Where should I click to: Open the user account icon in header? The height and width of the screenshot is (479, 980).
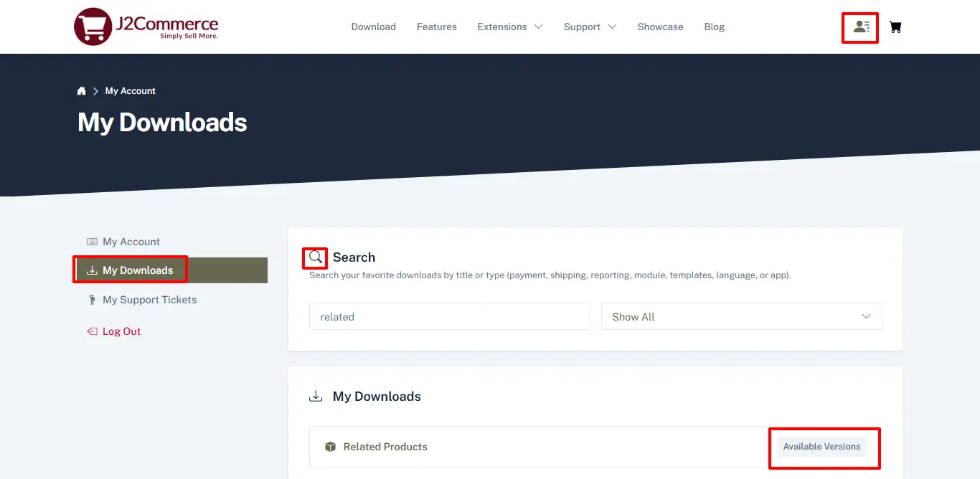click(861, 27)
